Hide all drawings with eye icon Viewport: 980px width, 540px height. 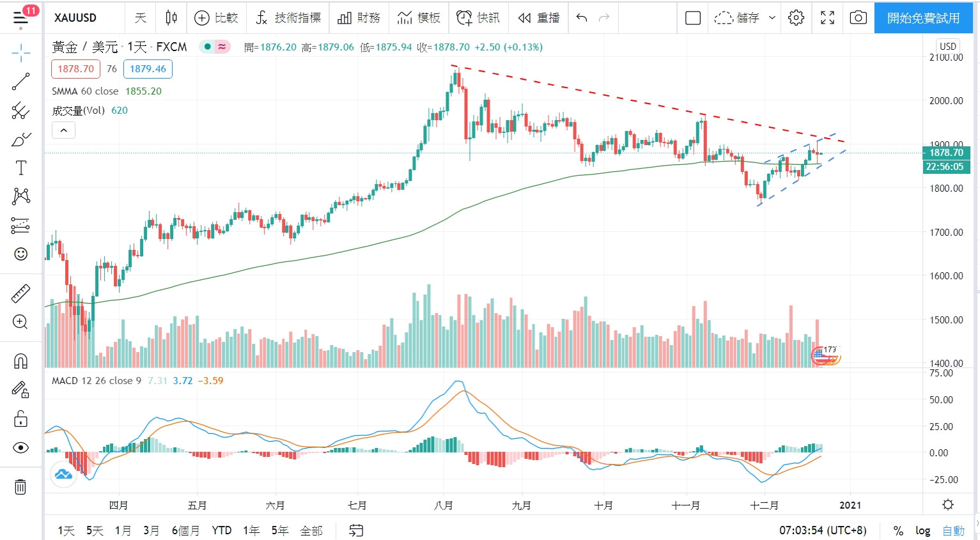tap(20, 447)
